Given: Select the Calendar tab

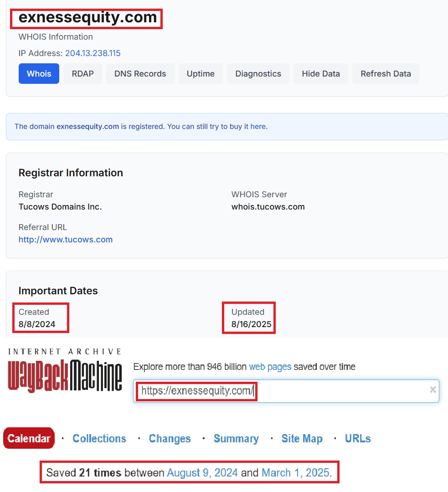Looking at the screenshot, I should coord(29,439).
